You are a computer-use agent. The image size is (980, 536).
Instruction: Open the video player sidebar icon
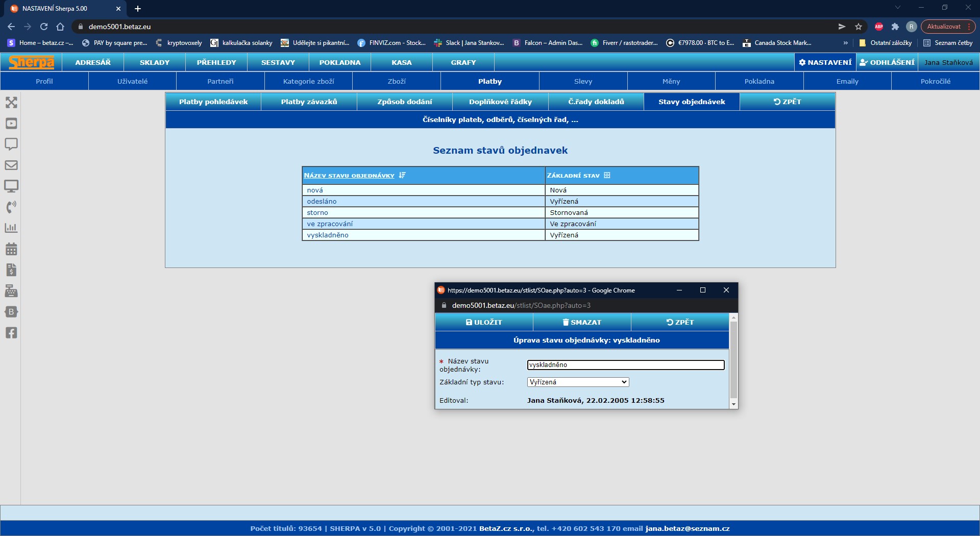pos(11,124)
